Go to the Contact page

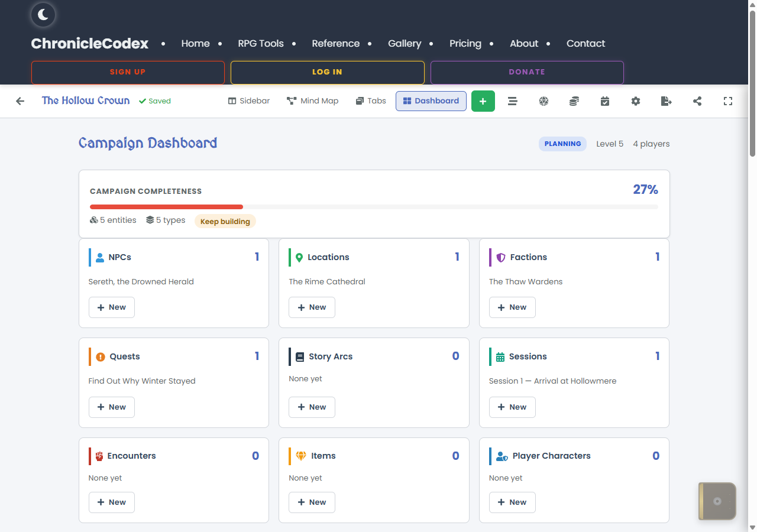tap(585, 43)
